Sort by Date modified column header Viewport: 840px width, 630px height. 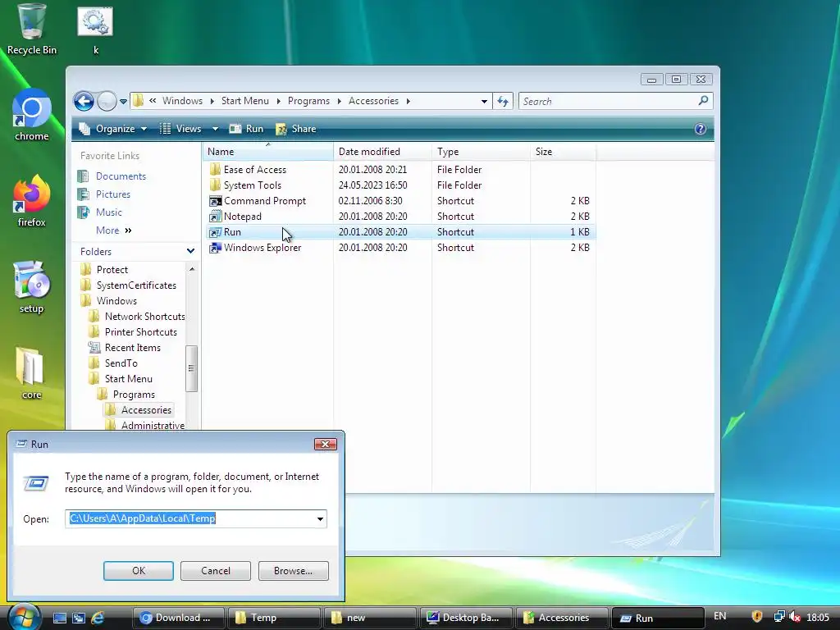tap(382, 152)
